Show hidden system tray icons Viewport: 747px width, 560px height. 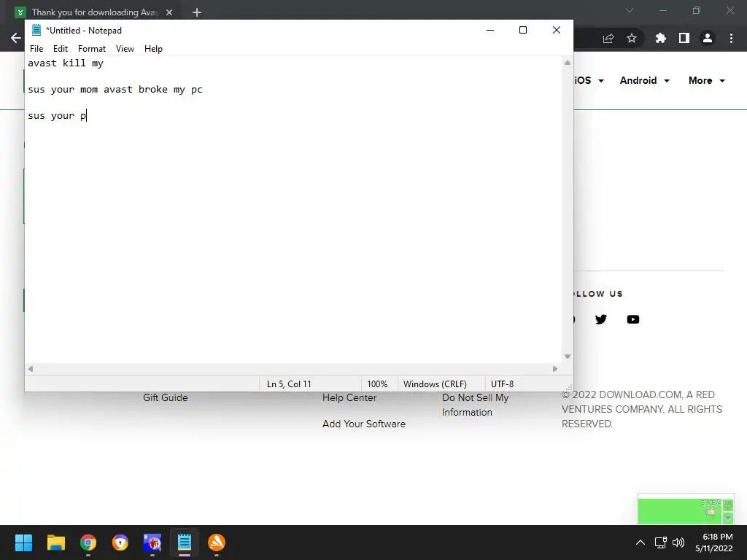pyautogui.click(x=640, y=542)
